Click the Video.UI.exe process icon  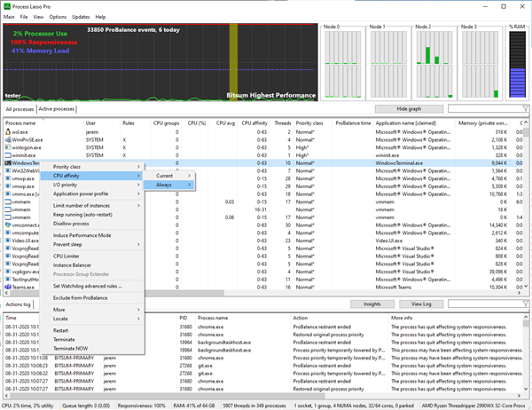8,241
